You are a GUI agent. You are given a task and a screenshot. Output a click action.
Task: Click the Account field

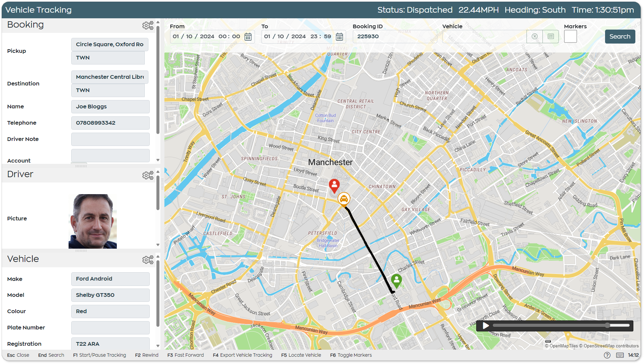[x=110, y=156]
